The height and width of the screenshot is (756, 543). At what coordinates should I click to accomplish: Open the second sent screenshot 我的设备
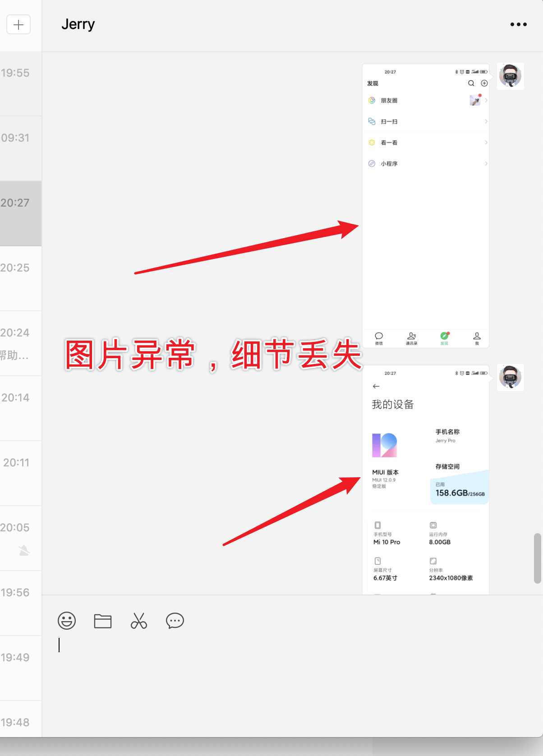[x=426, y=480]
